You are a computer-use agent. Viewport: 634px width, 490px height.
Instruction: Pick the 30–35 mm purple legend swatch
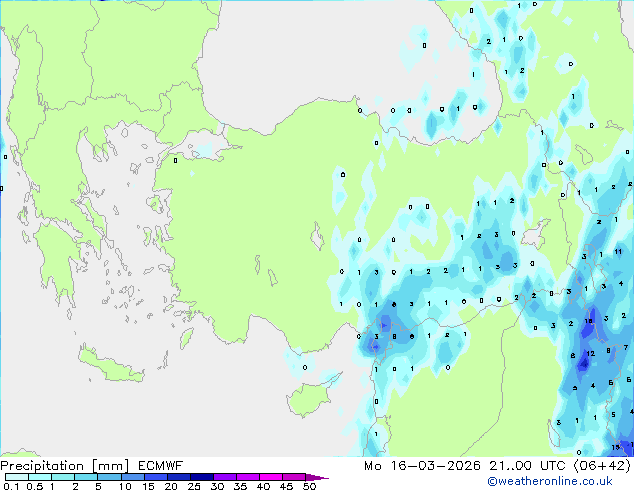pyautogui.click(x=225, y=477)
